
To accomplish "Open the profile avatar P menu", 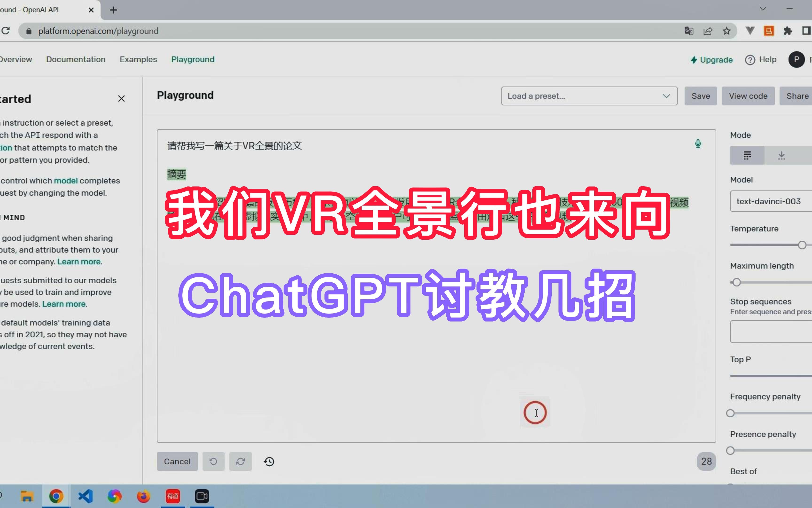I will pos(796,60).
